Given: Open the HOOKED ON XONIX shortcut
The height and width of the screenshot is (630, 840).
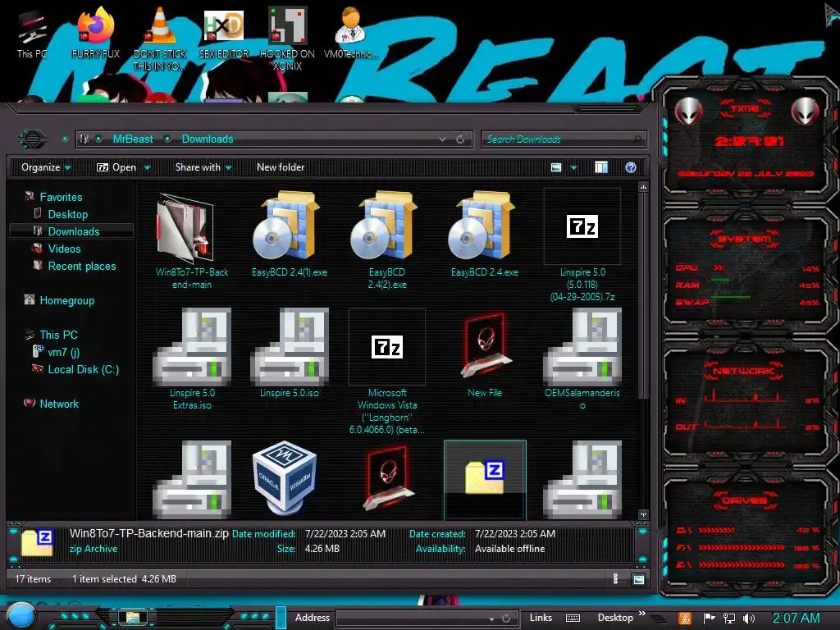Looking at the screenshot, I should tap(287, 39).
